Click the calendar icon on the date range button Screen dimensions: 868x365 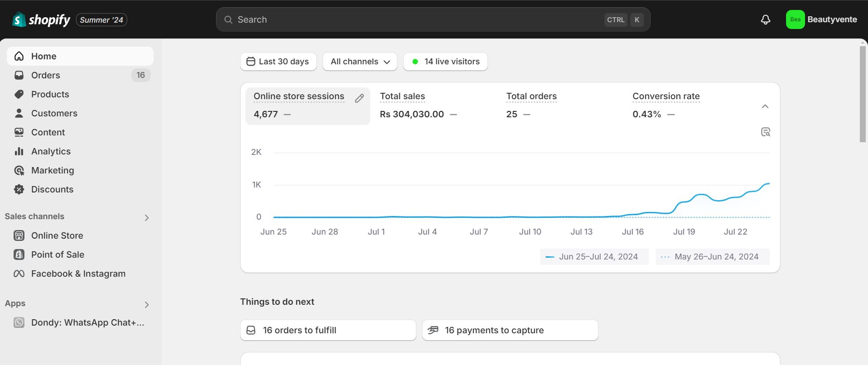251,61
